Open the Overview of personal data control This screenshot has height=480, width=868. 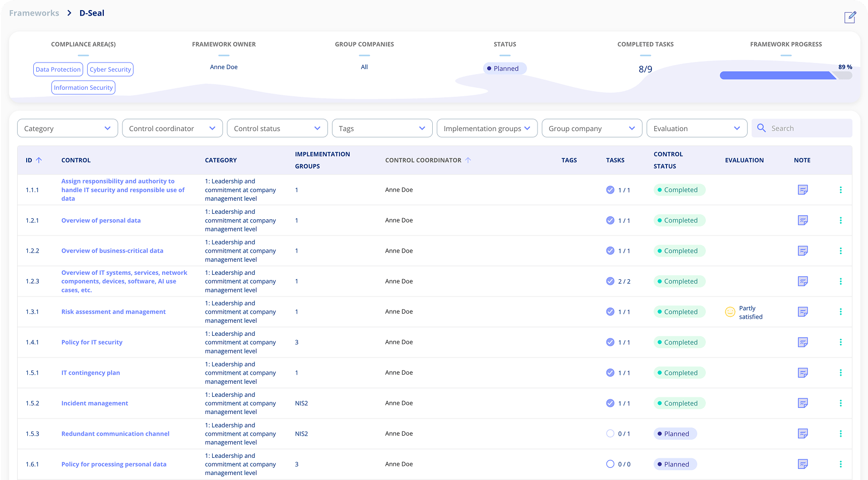coord(101,220)
